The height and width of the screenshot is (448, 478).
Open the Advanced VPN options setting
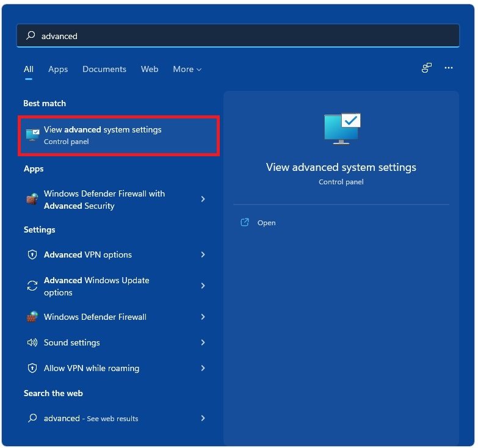coord(116,255)
